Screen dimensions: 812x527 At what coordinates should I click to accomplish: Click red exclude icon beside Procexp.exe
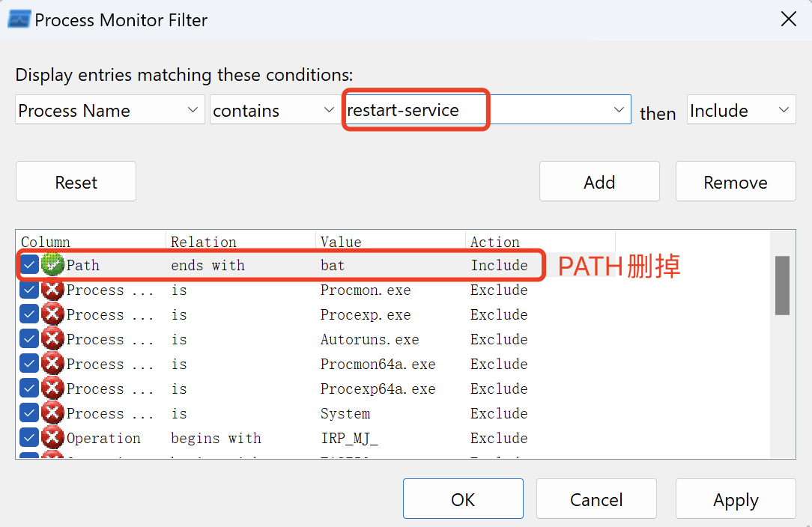click(52, 314)
